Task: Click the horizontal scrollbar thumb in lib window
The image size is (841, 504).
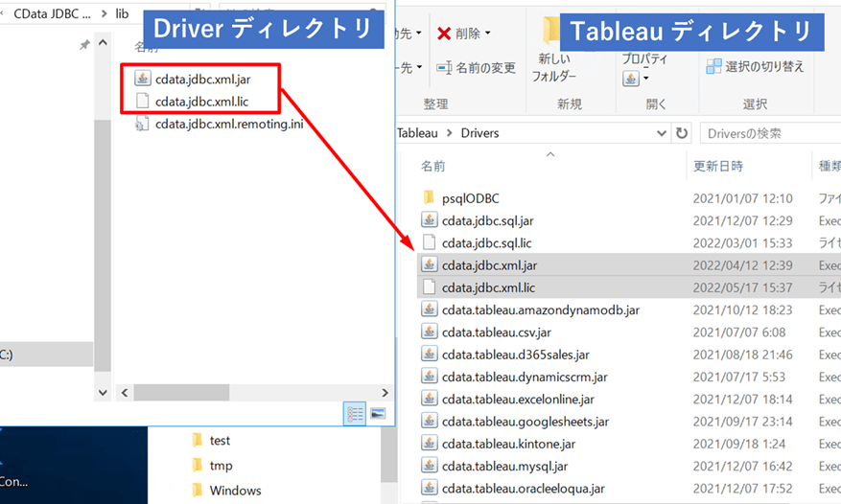Action: pos(181,393)
